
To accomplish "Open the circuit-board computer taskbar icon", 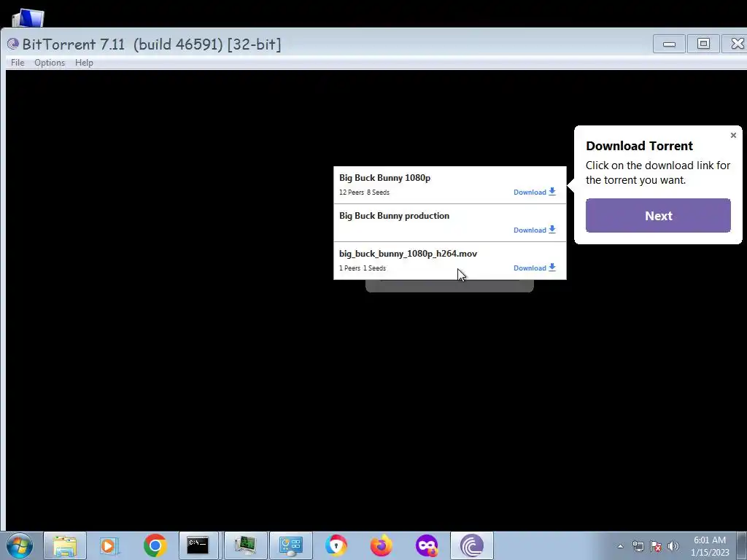I will 245,545.
